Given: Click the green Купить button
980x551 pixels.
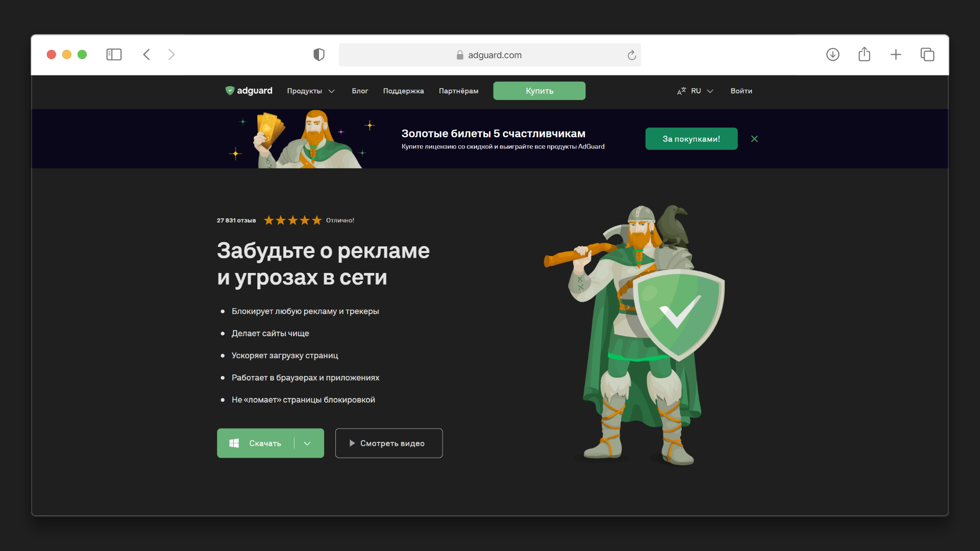Looking at the screenshot, I should tap(539, 91).
